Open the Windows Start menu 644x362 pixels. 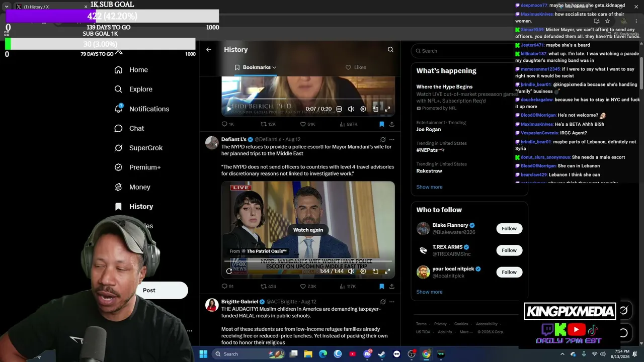pyautogui.click(x=203, y=354)
